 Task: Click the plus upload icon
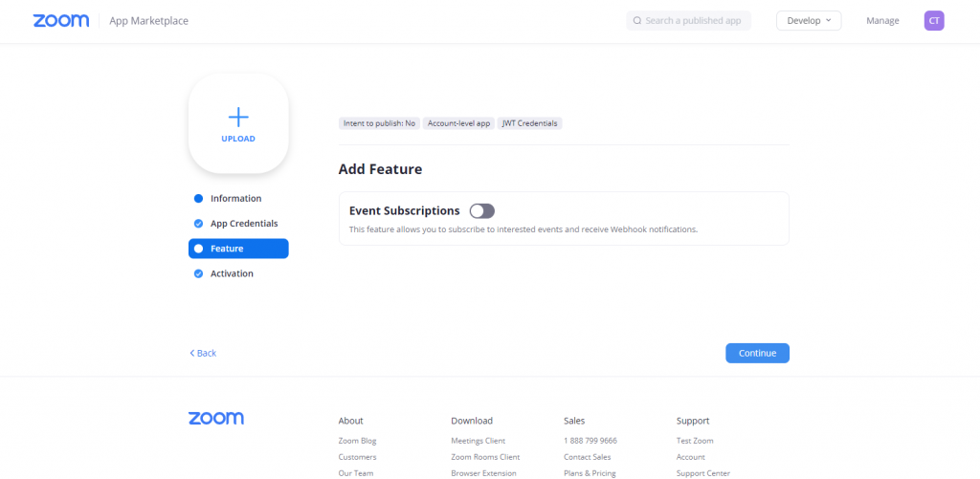[x=238, y=117]
